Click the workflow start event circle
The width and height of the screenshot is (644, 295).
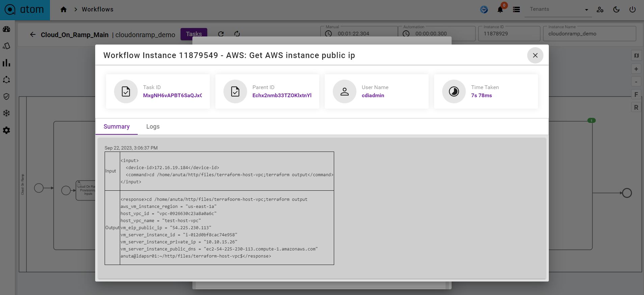coord(39,188)
